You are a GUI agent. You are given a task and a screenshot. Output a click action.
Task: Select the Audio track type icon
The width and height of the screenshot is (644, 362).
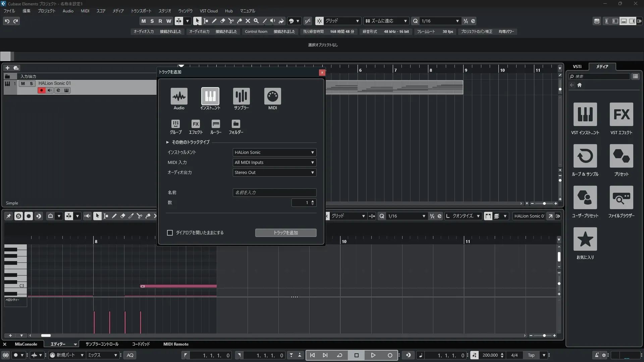179,97
